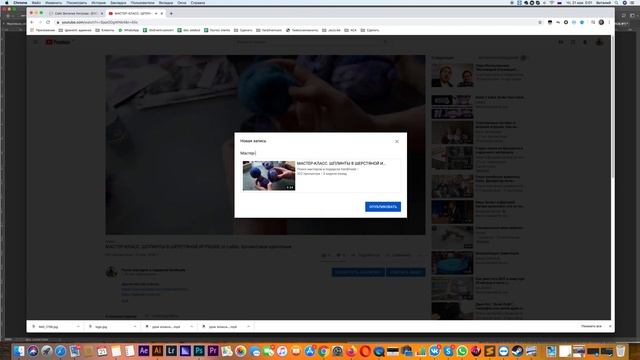Reload the page with the refresh icon
This screenshot has height=360, width=640.
pos(48,22)
